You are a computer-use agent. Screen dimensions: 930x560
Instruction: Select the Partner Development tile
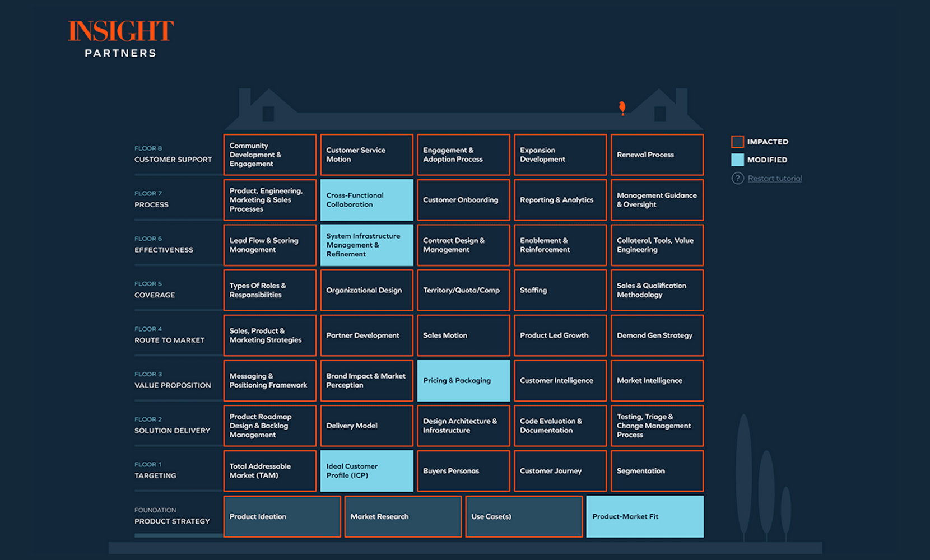click(x=366, y=335)
